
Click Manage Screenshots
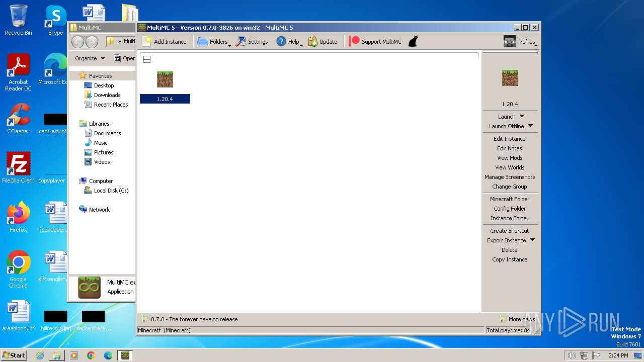pyautogui.click(x=510, y=177)
